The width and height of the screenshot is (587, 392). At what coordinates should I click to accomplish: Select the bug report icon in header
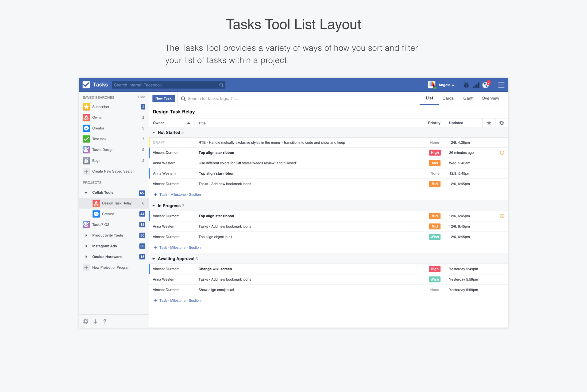click(x=466, y=85)
